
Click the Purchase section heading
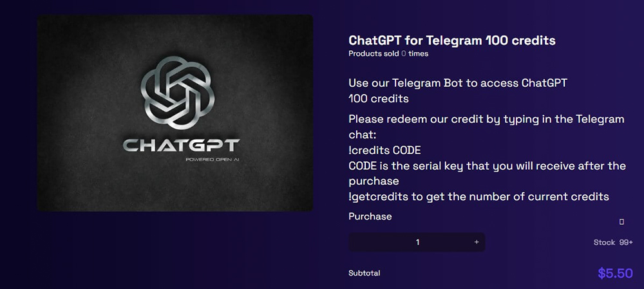click(x=370, y=216)
